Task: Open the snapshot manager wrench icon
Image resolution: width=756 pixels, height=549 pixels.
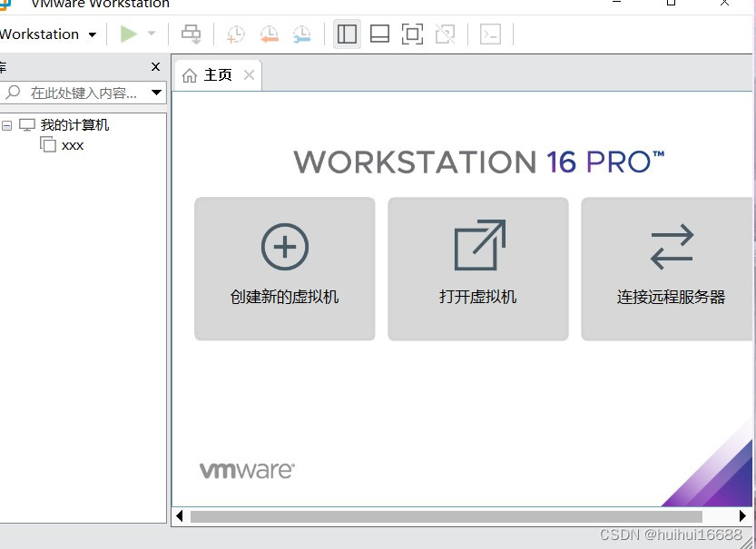Action: point(302,34)
